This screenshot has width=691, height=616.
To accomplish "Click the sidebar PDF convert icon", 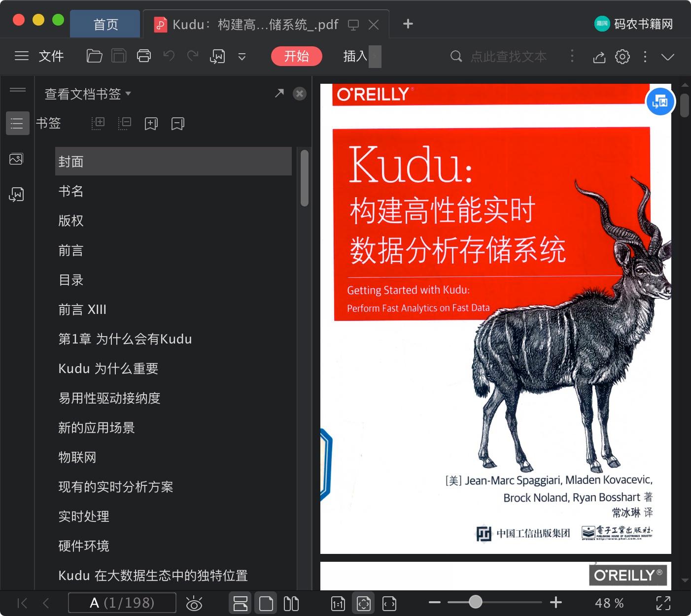I will pos(16,195).
